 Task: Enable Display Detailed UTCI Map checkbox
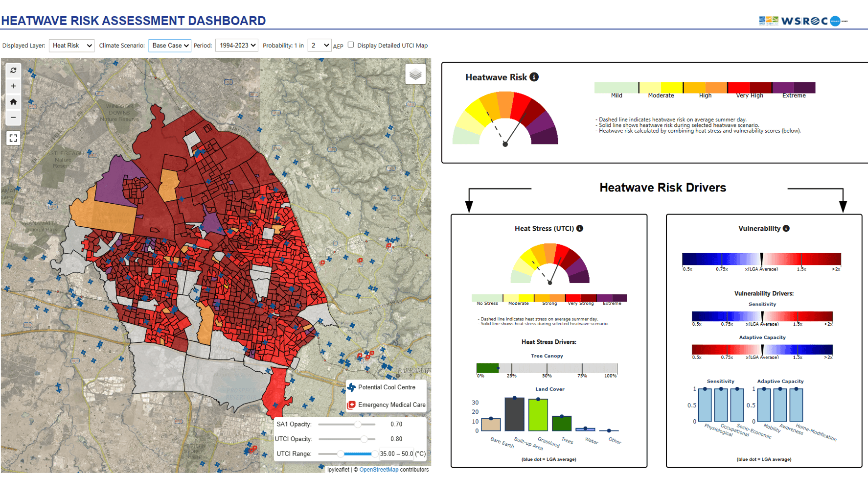tap(351, 45)
